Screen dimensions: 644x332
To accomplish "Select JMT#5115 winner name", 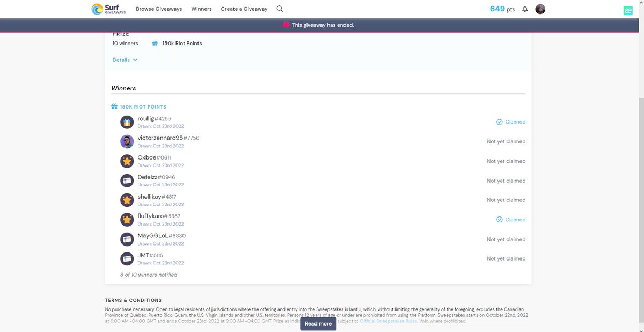I will click(150, 255).
